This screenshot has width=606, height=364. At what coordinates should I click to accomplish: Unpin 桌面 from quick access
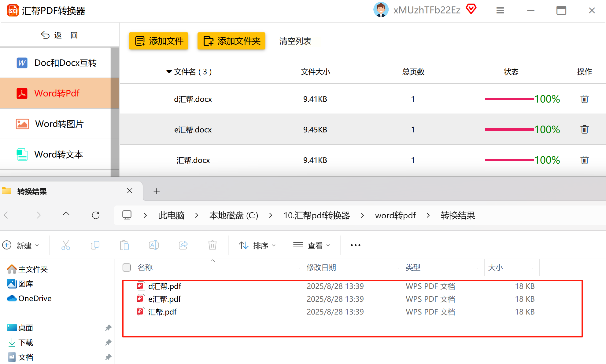[108, 328]
